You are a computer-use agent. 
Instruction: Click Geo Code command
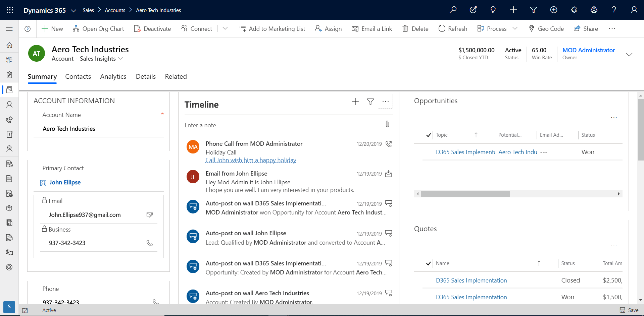coord(546,29)
